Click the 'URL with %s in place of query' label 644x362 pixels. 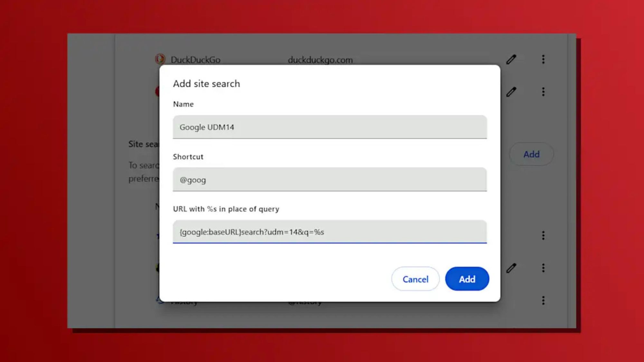point(226,209)
